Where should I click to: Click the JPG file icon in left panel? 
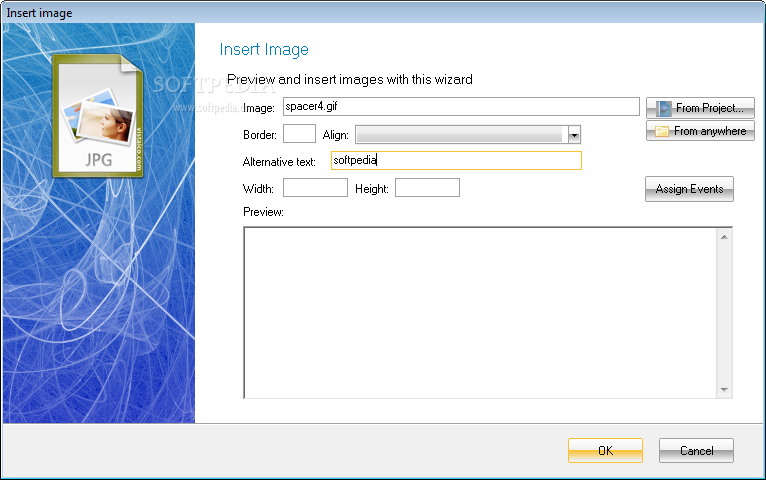pyautogui.click(x=97, y=115)
